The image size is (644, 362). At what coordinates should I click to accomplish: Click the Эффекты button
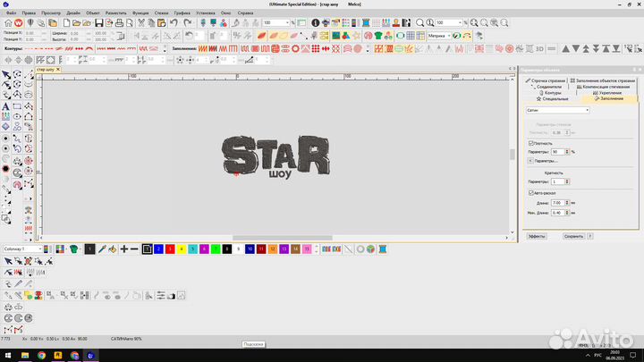[537, 237]
